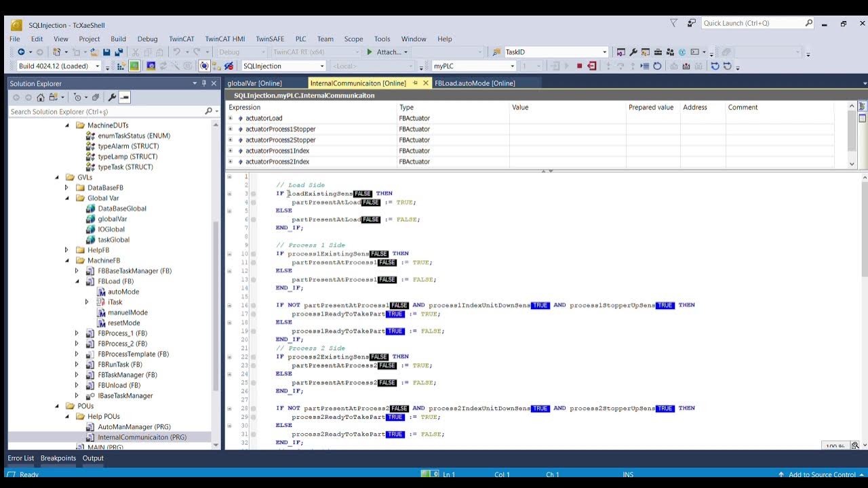
Task: Select autoMode under FBLoad
Action: coord(123,291)
